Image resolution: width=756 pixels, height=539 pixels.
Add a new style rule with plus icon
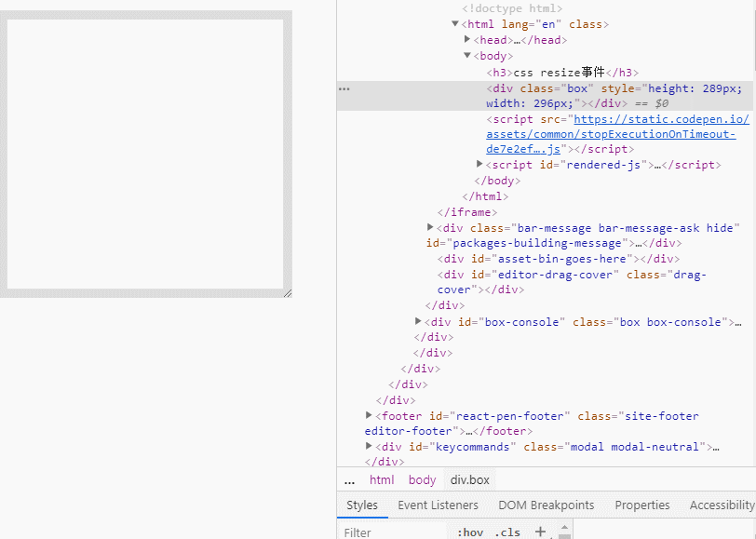[x=541, y=532]
